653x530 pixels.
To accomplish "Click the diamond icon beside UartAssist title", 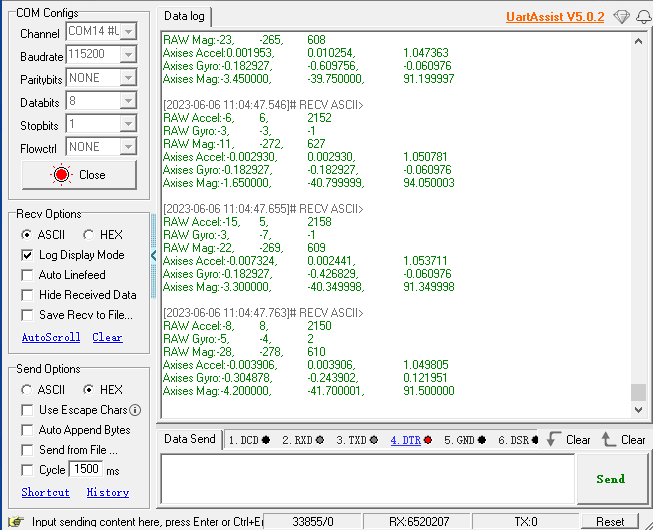I will coord(621,17).
